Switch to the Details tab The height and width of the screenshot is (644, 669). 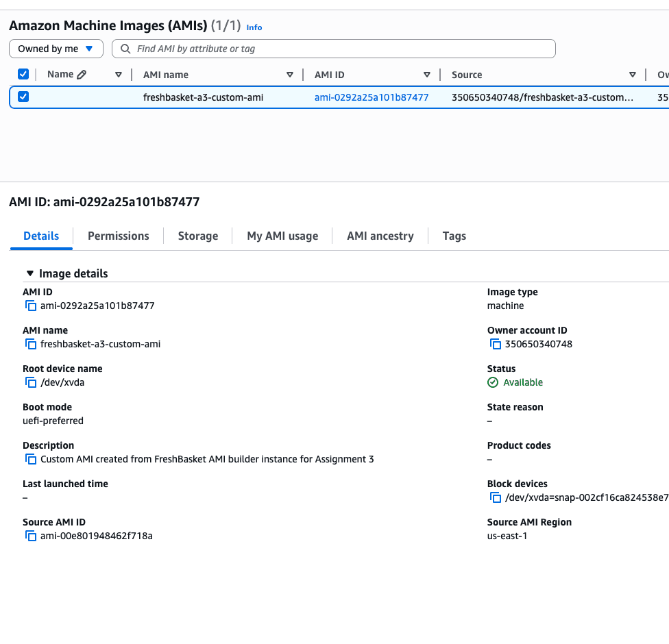[41, 236]
